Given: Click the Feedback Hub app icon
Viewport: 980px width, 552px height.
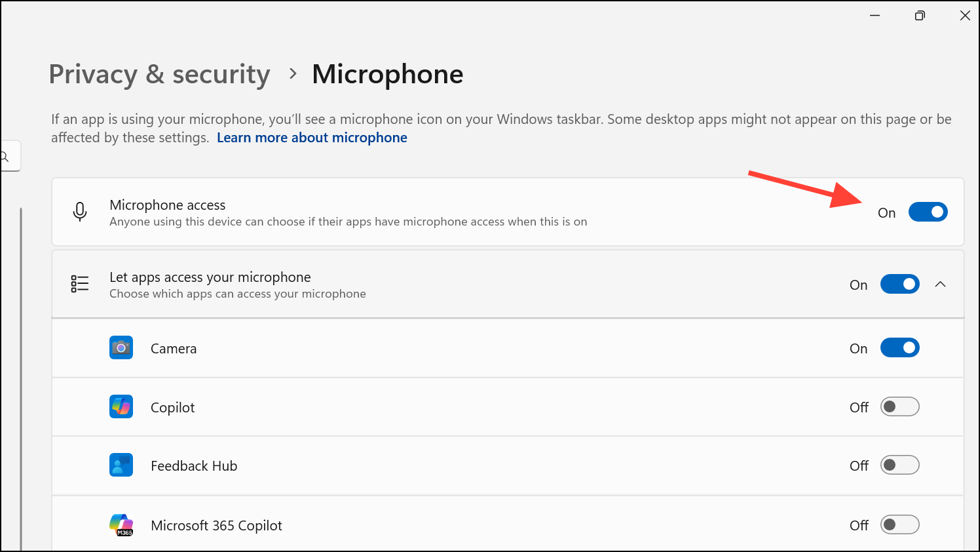Looking at the screenshot, I should [121, 465].
